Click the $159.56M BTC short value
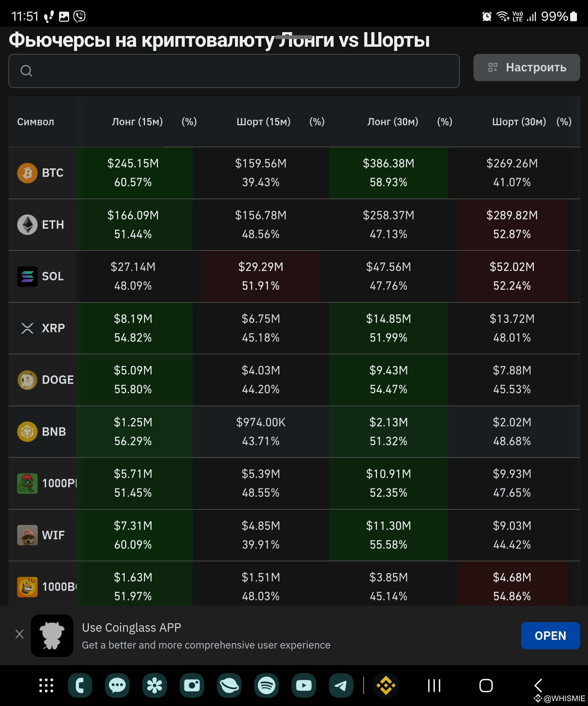The width and height of the screenshot is (588, 706). (x=261, y=164)
